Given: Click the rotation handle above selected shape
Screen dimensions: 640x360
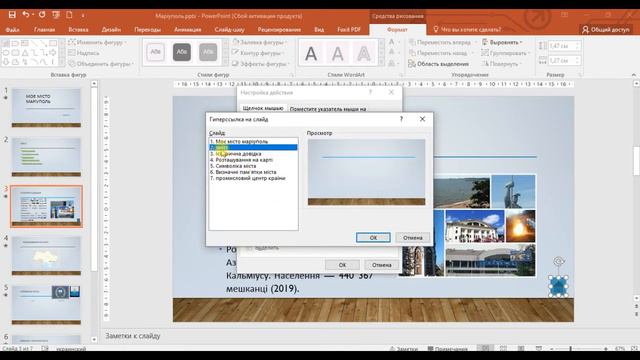Looking at the screenshot, I should [558, 261].
